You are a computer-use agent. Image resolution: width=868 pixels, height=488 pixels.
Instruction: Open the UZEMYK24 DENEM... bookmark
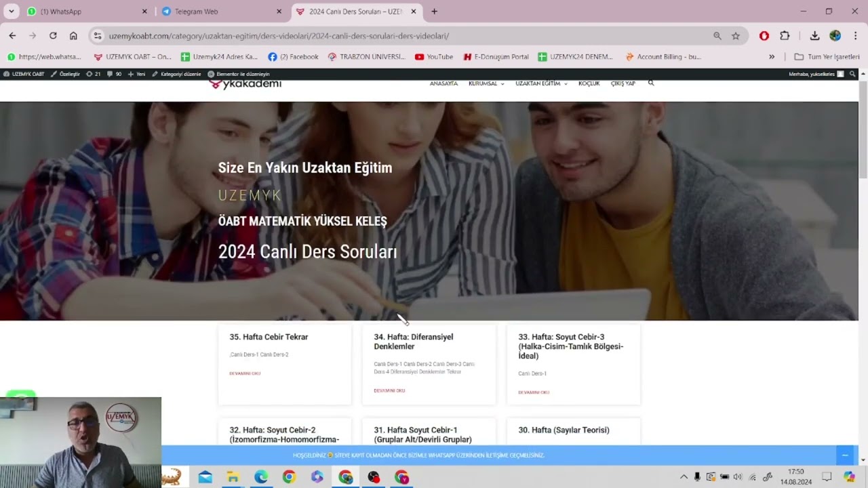click(x=576, y=57)
